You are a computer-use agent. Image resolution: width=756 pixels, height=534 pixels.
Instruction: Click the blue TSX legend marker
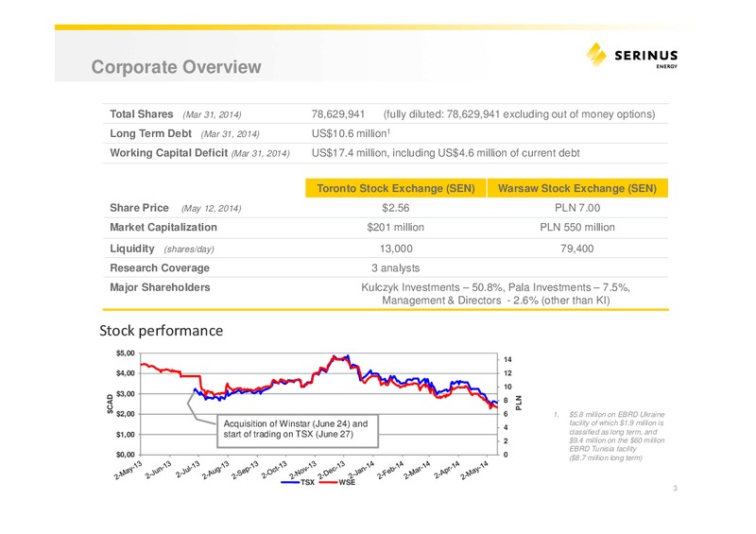(291, 482)
